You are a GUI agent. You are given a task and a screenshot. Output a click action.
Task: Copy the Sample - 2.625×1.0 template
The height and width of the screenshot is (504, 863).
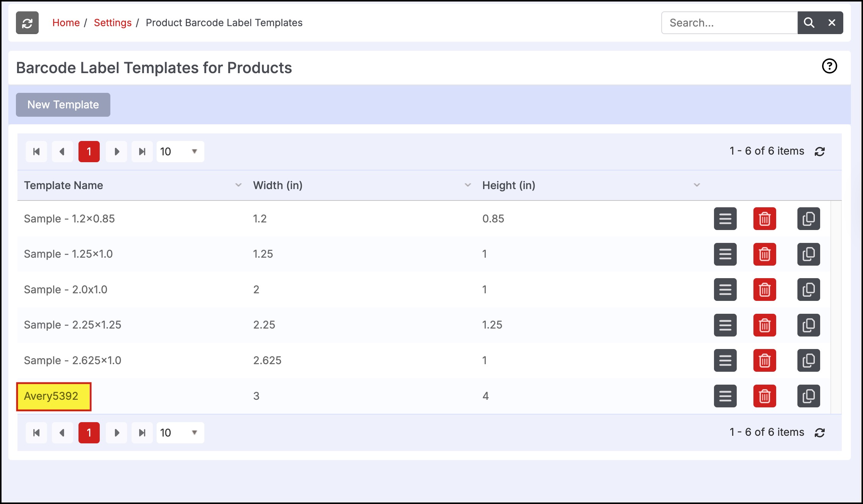pos(808,360)
